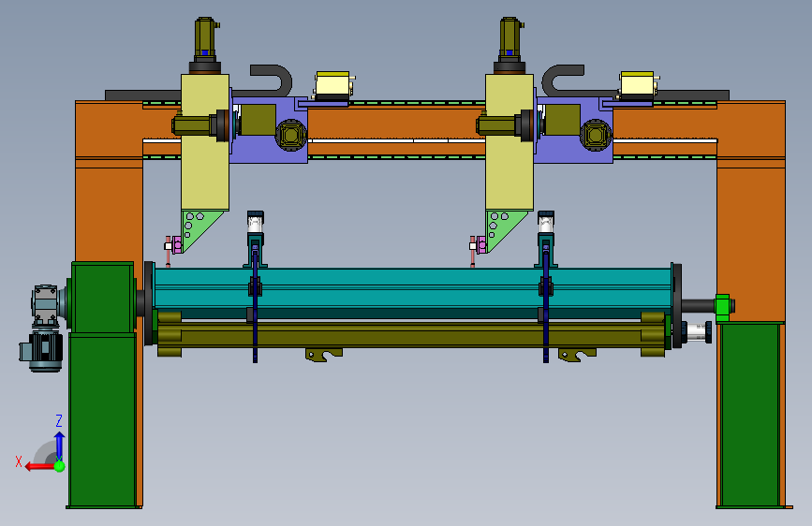Image resolution: width=812 pixels, height=526 pixels.
Task: Select the servo motor atop the right column
Action: point(510,46)
